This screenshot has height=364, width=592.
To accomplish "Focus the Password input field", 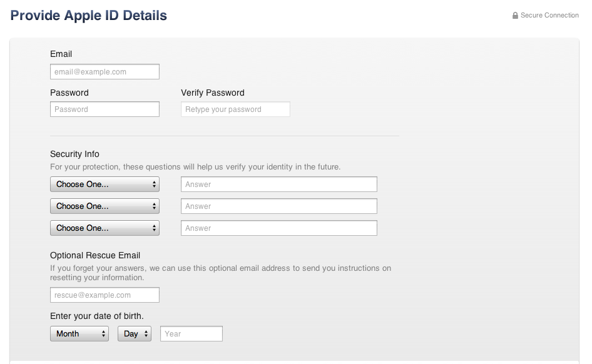I will pos(105,109).
